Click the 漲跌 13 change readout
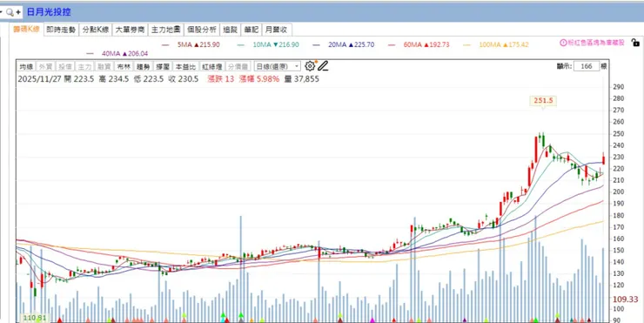Screen dimensions: 644x323 click(221, 79)
